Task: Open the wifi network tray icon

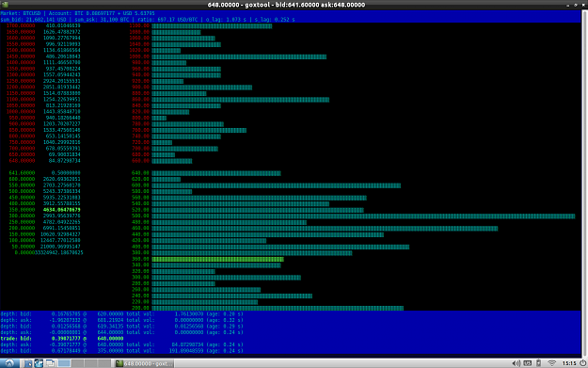Action: 551,363
